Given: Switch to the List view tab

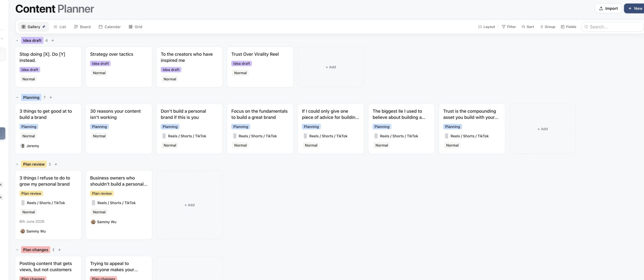Looking at the screenshot, I should [x=60, y=27].
